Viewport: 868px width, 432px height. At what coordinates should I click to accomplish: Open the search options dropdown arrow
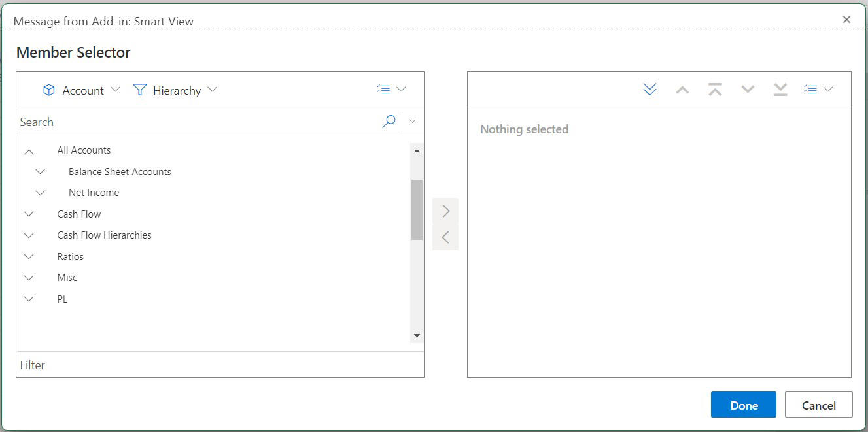(412, 122)
